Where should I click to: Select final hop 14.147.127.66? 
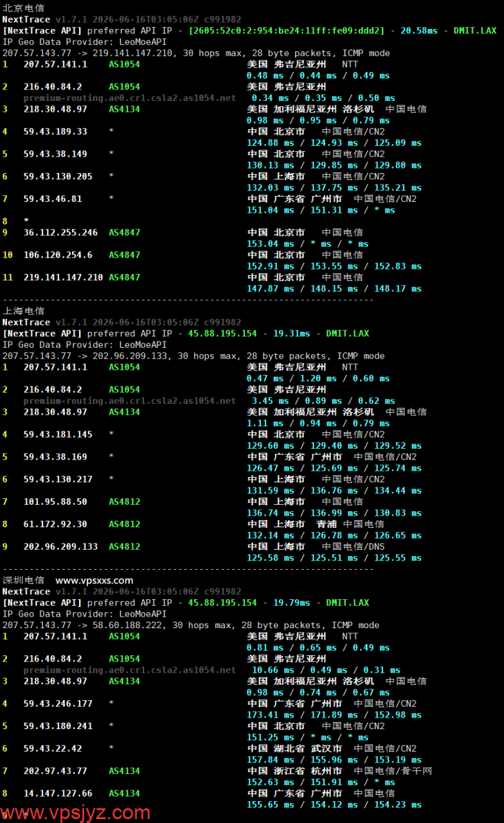coord(58,793)
